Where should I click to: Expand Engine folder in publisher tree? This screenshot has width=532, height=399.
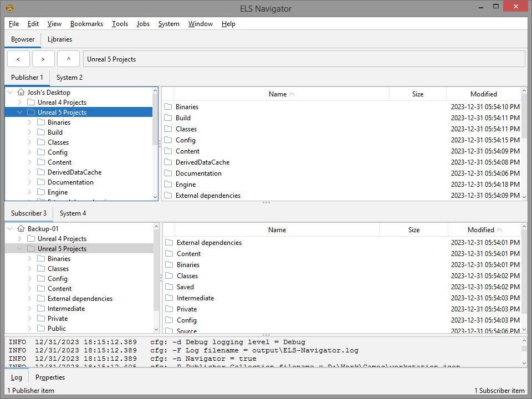click(29, 192)
